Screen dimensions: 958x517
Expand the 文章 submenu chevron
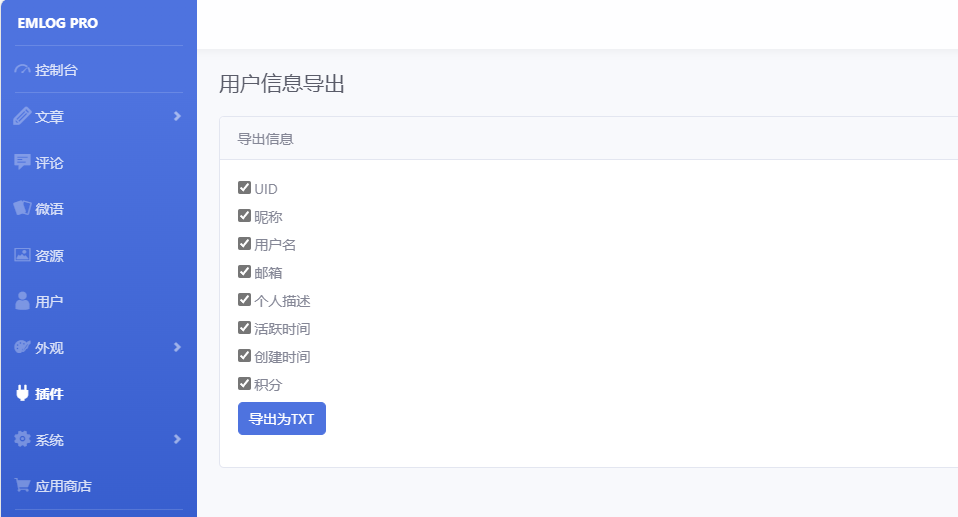tap(177, 116)
